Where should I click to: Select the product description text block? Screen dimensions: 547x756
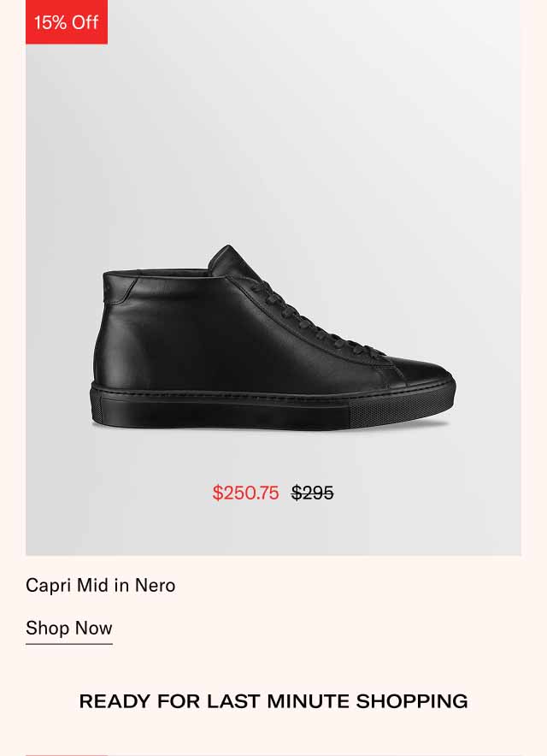(100, 587)
